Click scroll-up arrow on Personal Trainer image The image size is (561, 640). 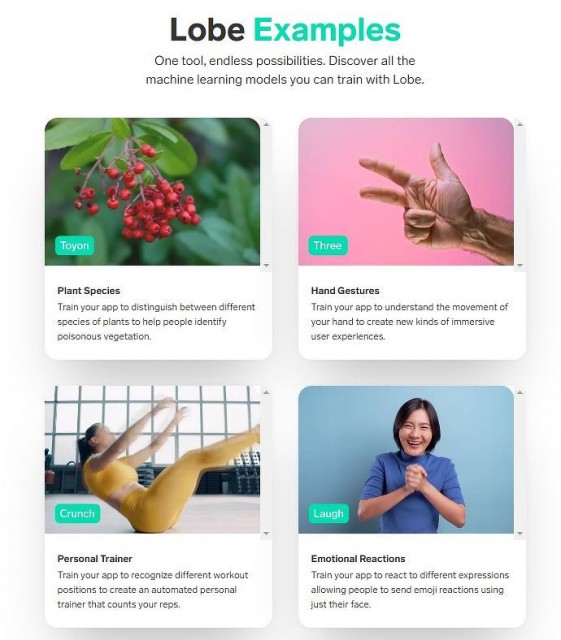coord(266,392)
